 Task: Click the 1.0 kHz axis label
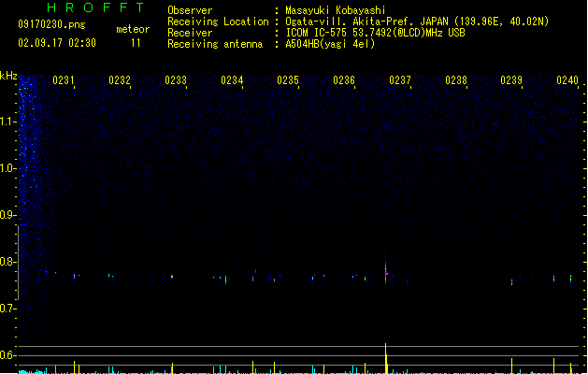(7, 168)
